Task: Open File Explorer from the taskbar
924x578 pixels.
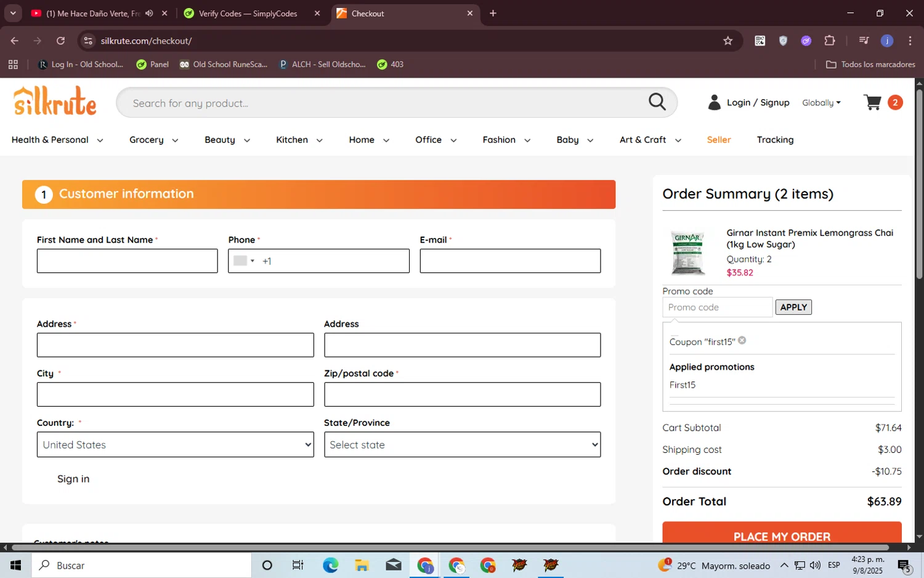Action: coord(362,565)
